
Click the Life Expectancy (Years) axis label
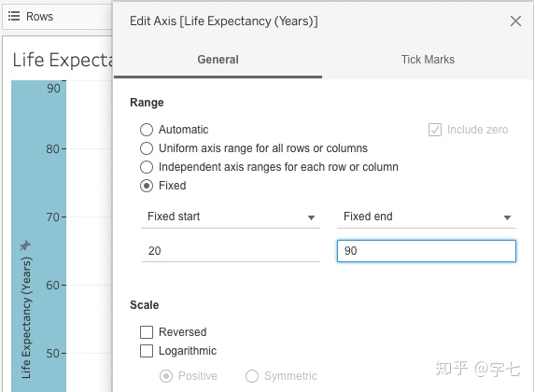click(26, 317)
